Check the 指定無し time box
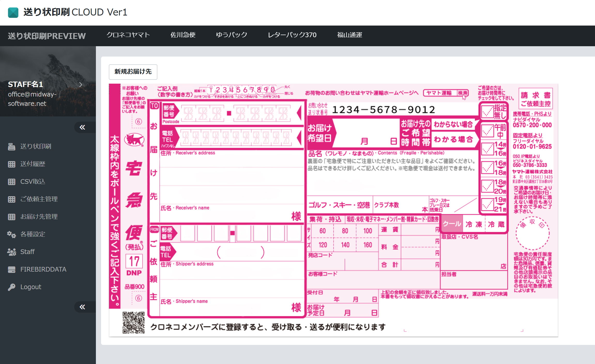Screen dimensions: 595x364 point(487,112)
